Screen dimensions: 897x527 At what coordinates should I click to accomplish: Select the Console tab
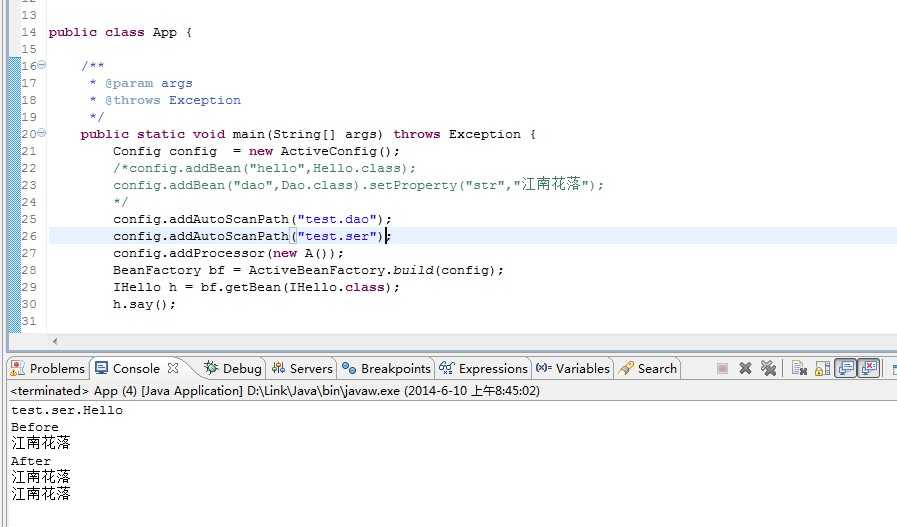(128, 368)
